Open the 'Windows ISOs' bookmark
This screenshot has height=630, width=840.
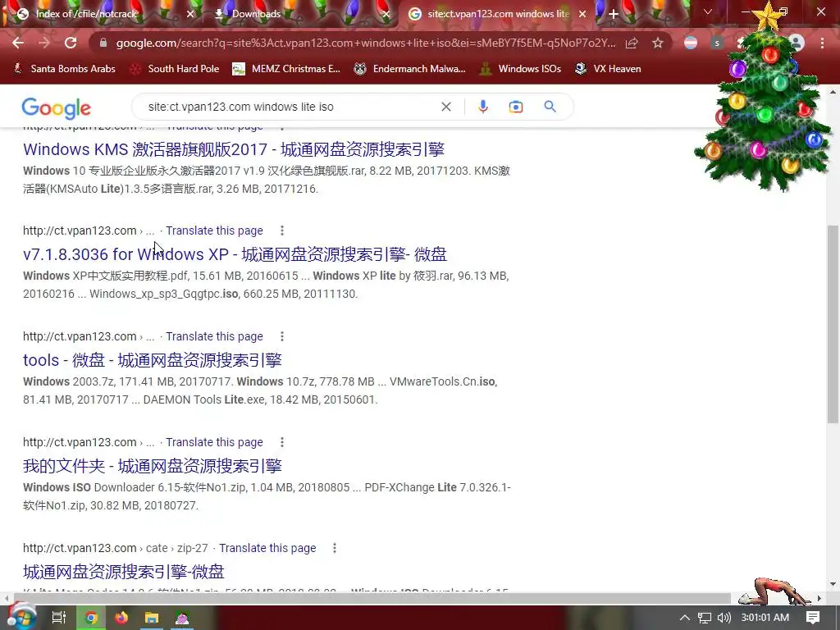pos(521,69)
